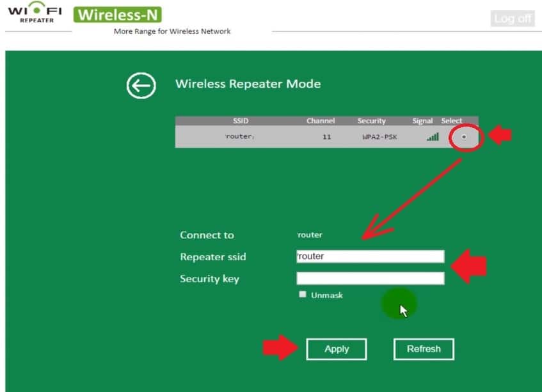Click the SSID column header
Image resolution: width=542 pixels, height=392 pixels.
pyautogui.click(x=241, y=121)
